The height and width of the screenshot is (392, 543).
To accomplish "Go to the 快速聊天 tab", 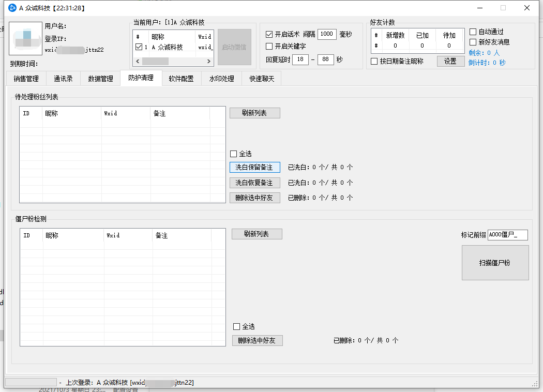I will coord(262,79).
